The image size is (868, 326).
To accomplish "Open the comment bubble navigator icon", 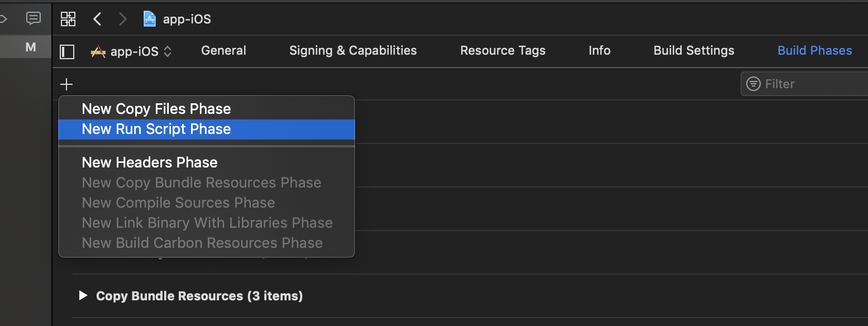I will pos(34,18).
